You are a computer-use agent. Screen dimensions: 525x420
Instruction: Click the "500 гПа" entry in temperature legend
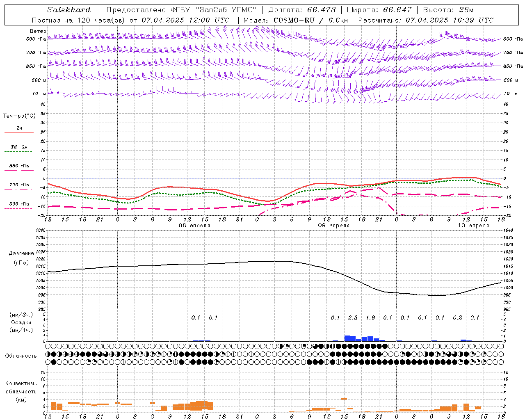[x=19, y=204]
